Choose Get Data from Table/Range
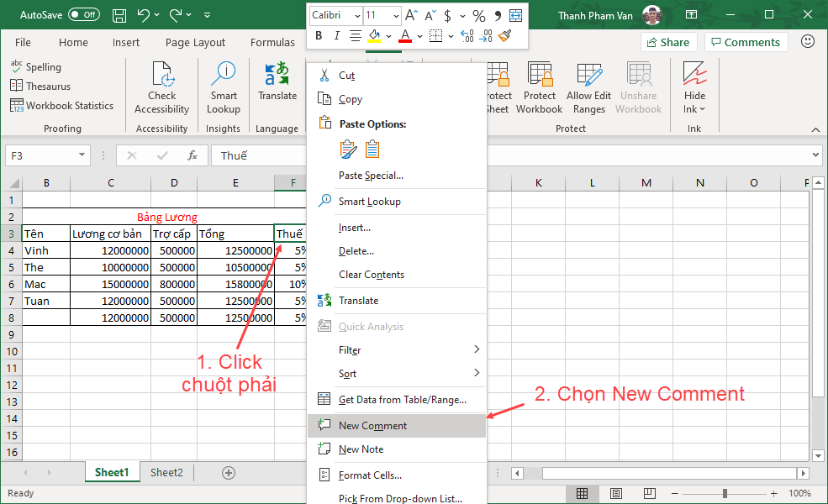Image resolution: width=828 pixels, height=504 pixels. pos(397,400)
